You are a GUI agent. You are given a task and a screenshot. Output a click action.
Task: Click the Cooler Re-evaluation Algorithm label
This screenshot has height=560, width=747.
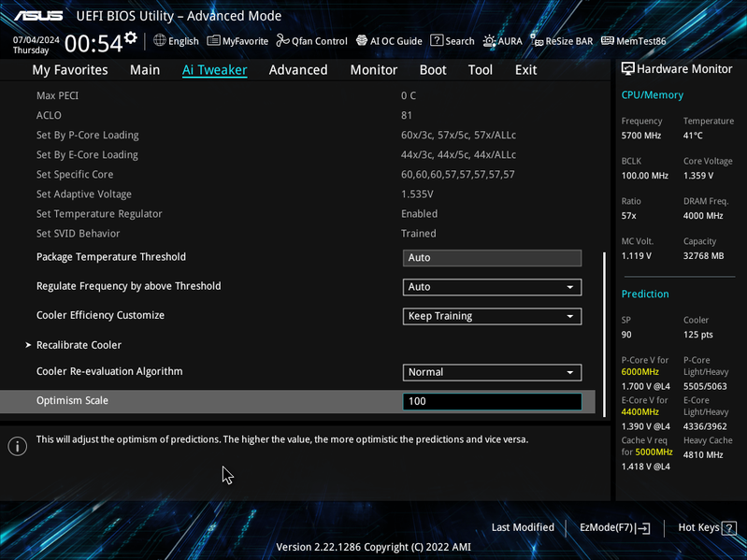tap(109, 371)
